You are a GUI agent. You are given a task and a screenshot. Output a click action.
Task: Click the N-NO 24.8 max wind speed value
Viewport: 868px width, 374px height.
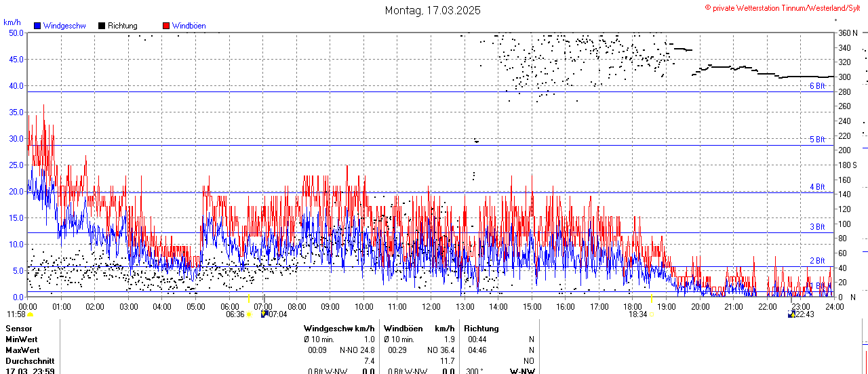coord(357,350)
